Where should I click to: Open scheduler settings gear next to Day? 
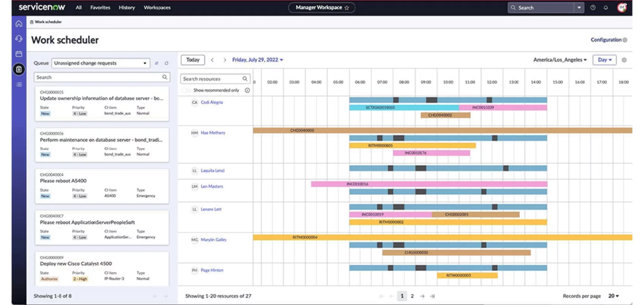(624, 60)
